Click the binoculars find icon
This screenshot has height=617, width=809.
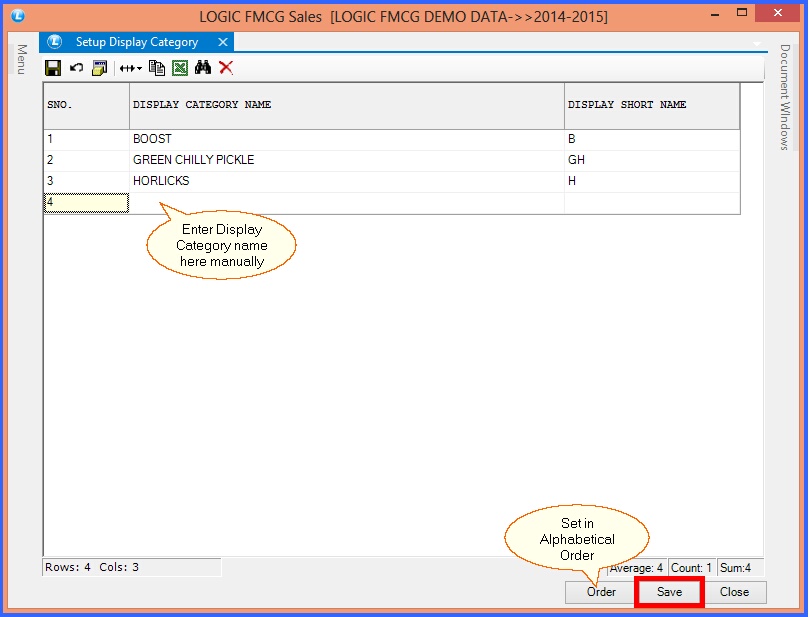coord(203,68)
